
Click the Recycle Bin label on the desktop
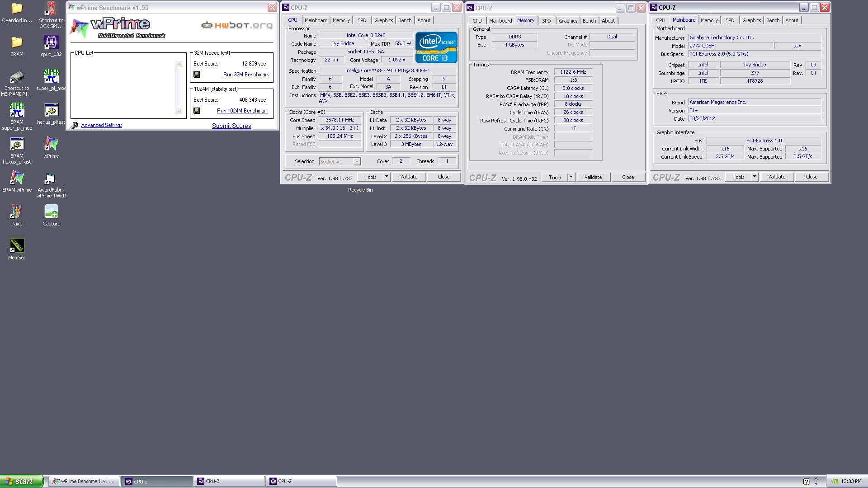coord(360,190)
